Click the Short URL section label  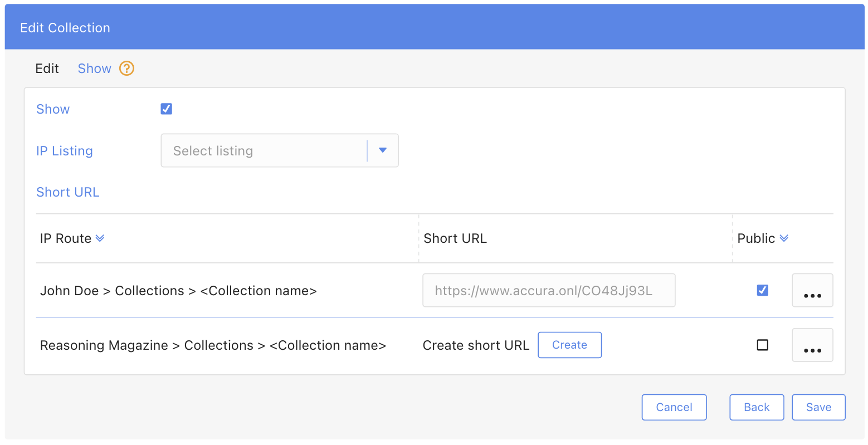68,192
